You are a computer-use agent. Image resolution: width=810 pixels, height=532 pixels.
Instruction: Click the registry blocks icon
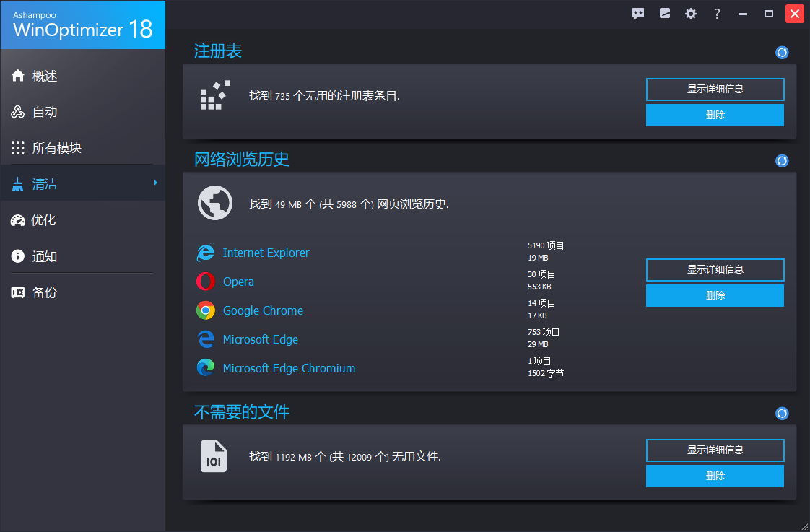tap(215, 95)
